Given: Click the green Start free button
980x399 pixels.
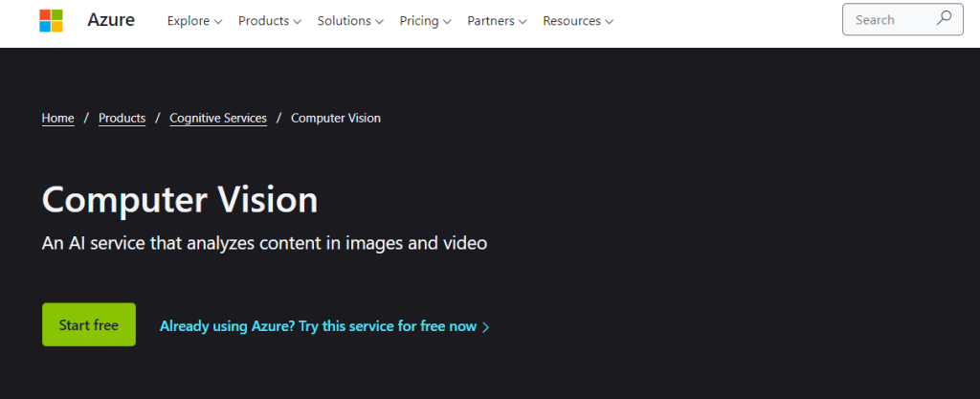Looking at the screenshot, I should [89, 324].
